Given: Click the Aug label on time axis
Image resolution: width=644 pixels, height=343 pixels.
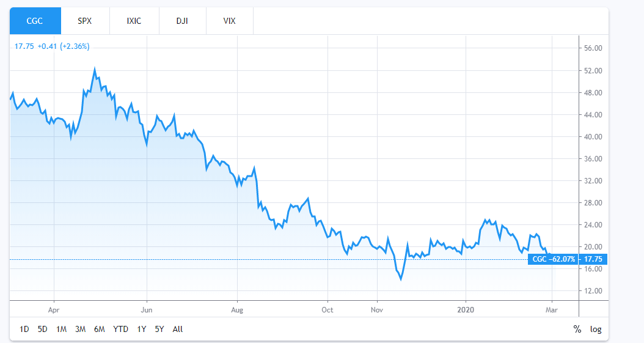Looking at the screenshot, I should point(237,310).
